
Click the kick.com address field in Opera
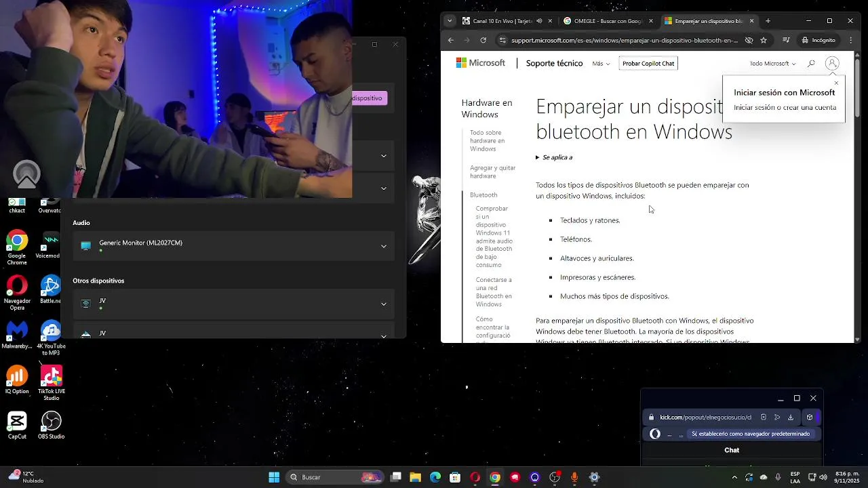click(x=706, y=418)
